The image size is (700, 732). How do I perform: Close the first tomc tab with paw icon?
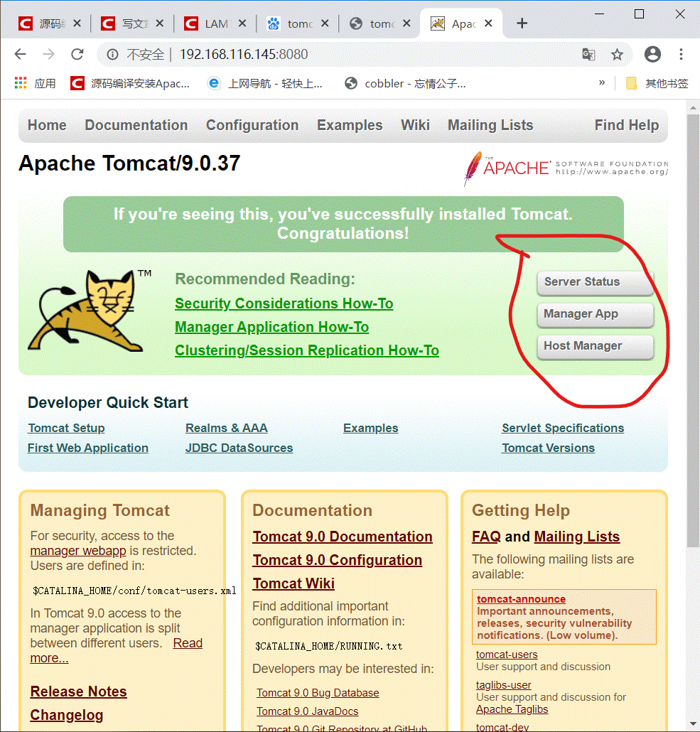click(x=325, y=23)
